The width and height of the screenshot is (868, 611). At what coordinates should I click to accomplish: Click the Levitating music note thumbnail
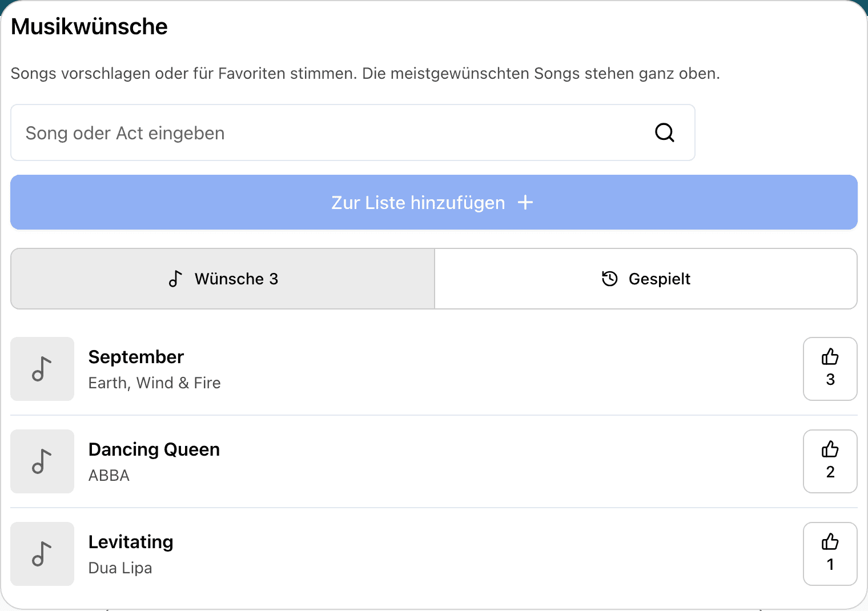42,554
